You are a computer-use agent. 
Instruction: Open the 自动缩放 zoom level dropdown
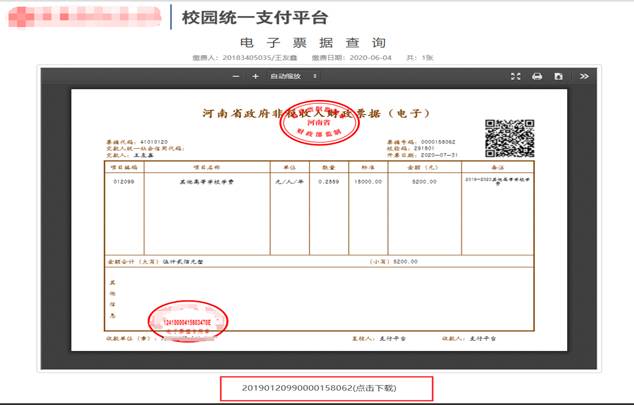point(295,76)
